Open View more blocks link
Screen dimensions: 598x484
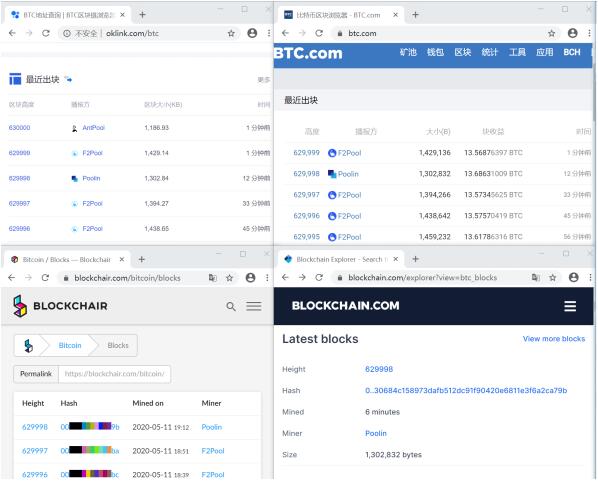coord(554,339)
